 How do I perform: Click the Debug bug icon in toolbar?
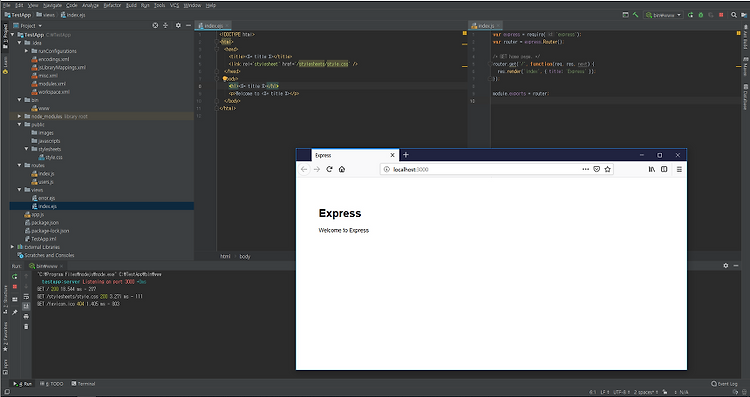(x=701, y=15)
